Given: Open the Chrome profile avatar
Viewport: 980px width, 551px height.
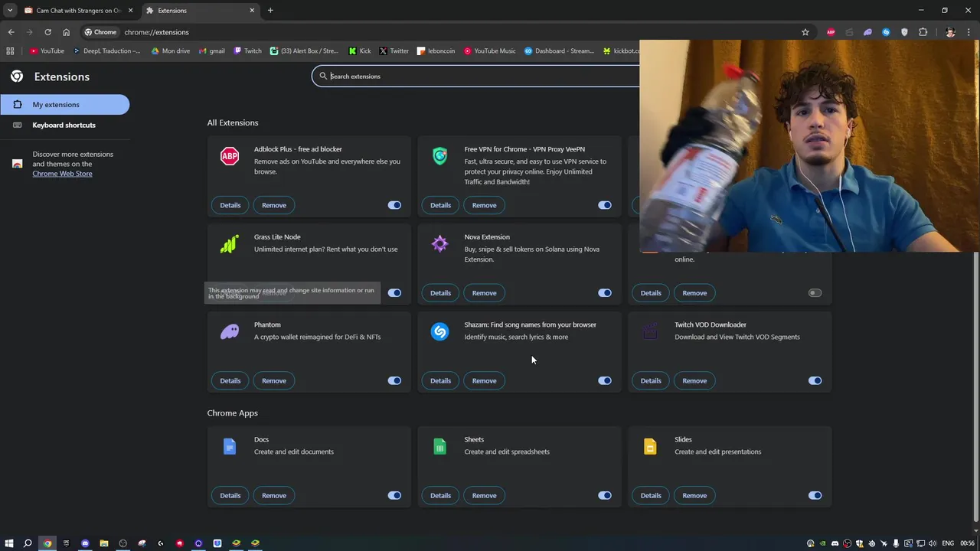Looking at the screenshot, I should [x=950, y=32].
